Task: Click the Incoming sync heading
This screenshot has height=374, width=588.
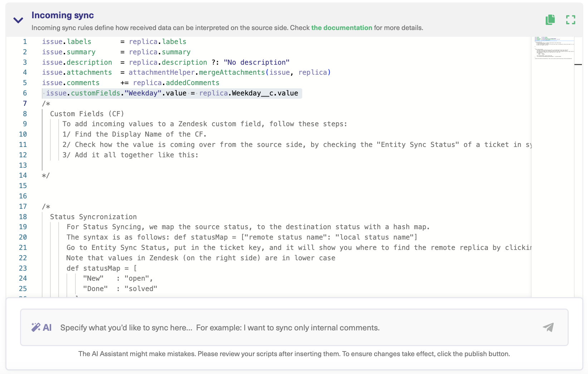Action: point(63,15)
